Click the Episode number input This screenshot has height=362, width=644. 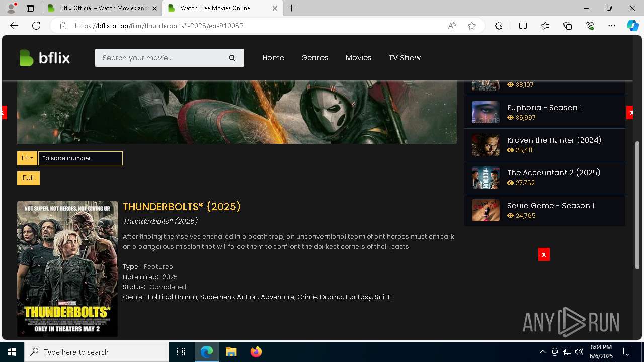pos(80,158)
